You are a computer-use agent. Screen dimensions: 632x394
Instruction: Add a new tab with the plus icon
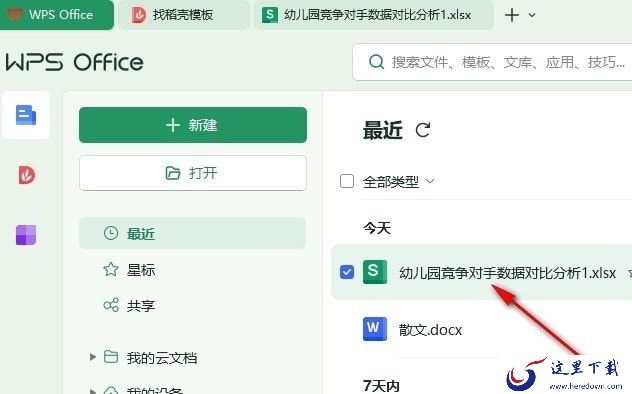(512, 15)
